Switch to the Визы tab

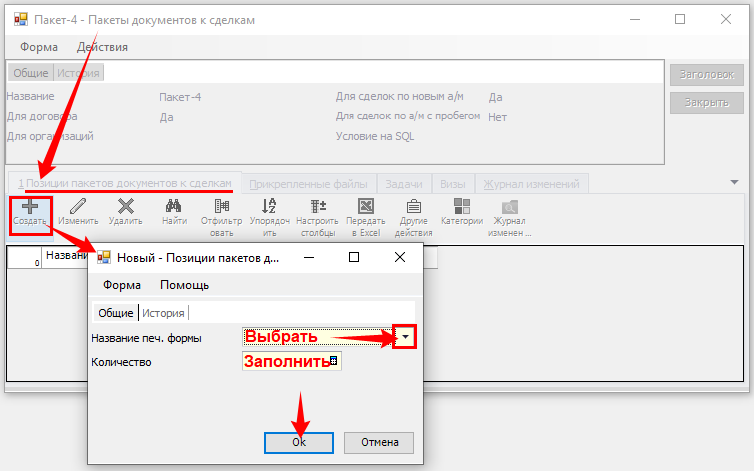(x=452, y=184)
